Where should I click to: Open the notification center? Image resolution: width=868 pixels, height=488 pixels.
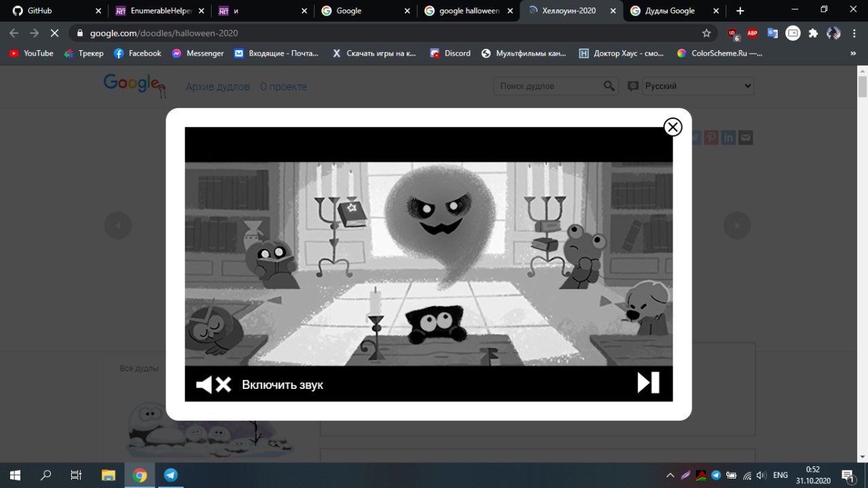848,475
